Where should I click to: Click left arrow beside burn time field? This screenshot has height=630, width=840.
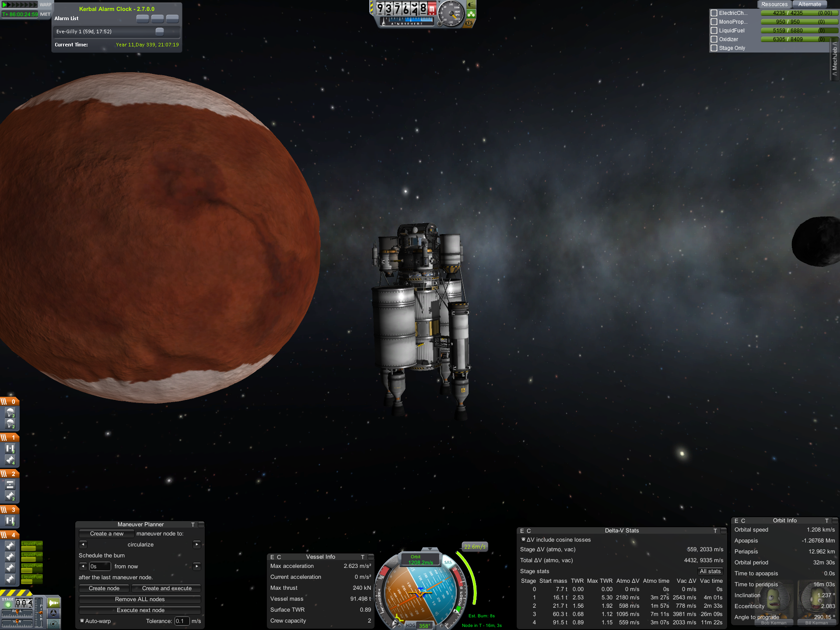pos(83,567)
